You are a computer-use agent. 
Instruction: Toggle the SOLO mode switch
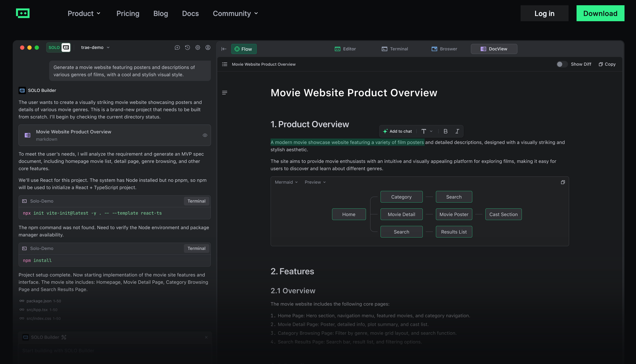(58, 47)
